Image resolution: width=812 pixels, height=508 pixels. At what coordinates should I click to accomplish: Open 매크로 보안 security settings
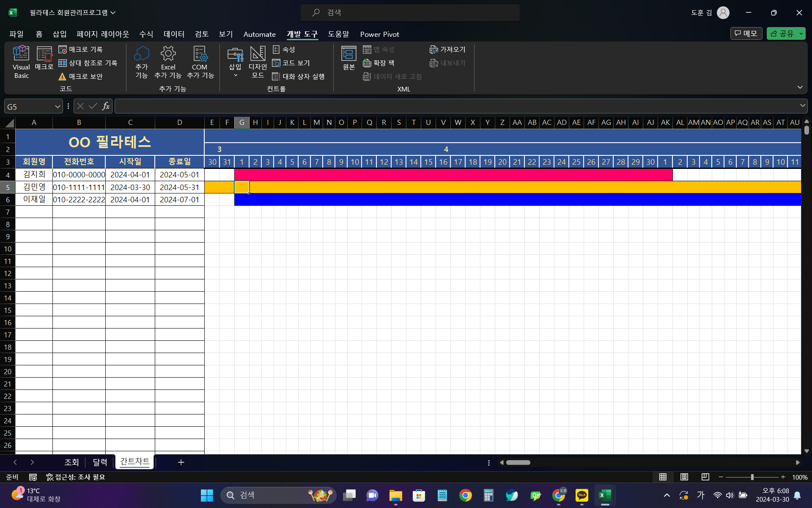coord(81,77)
